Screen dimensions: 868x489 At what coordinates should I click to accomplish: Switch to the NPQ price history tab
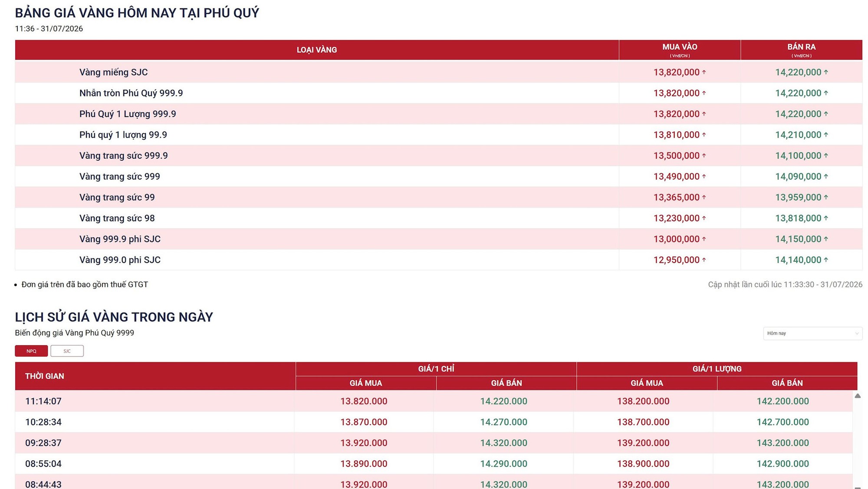(x=31, y=351)
